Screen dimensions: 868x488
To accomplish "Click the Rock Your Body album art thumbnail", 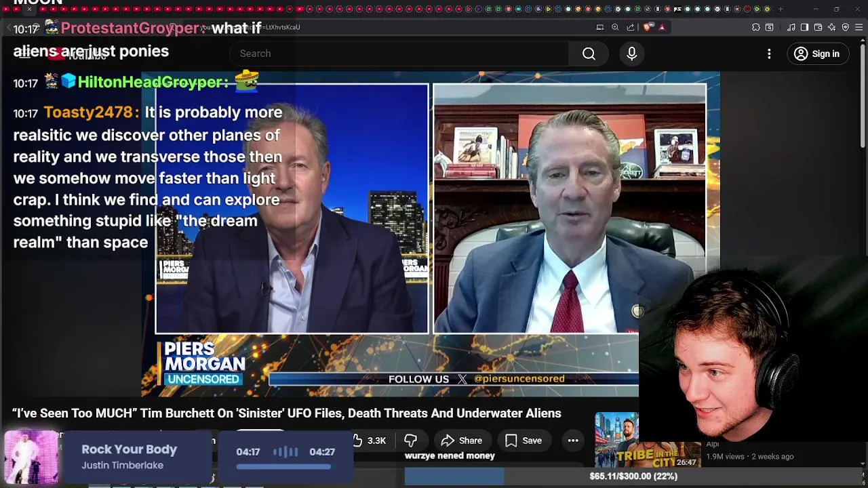I will 31,457.
